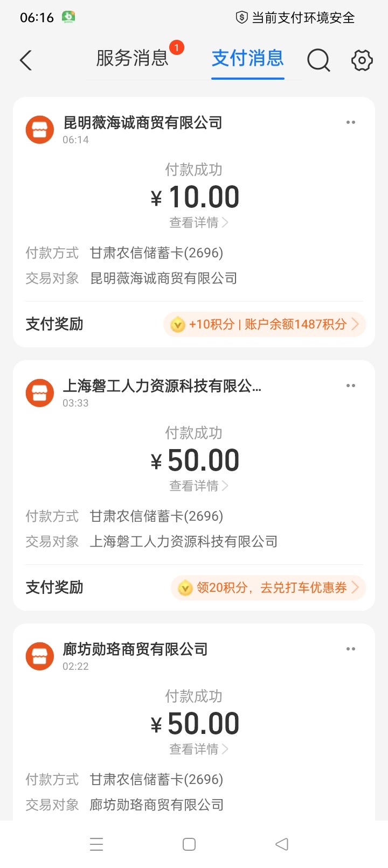Claim 领20积分 去兑打车优惠券 reward

(x=268, y=587)
